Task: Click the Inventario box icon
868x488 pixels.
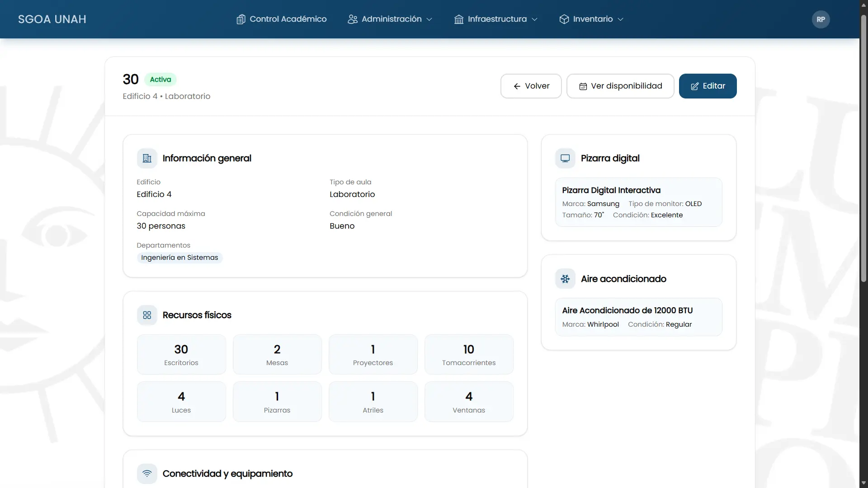Action: (564, 19)
